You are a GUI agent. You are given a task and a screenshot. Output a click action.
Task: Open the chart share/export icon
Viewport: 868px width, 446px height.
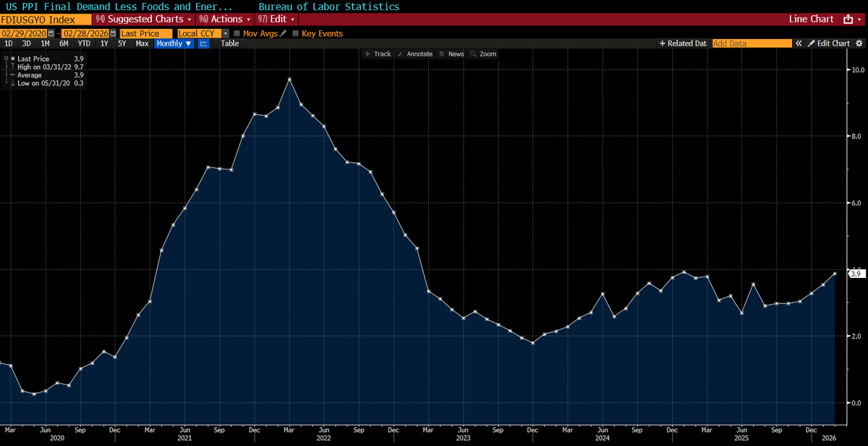pyautogui.click(x=849, y=19)
